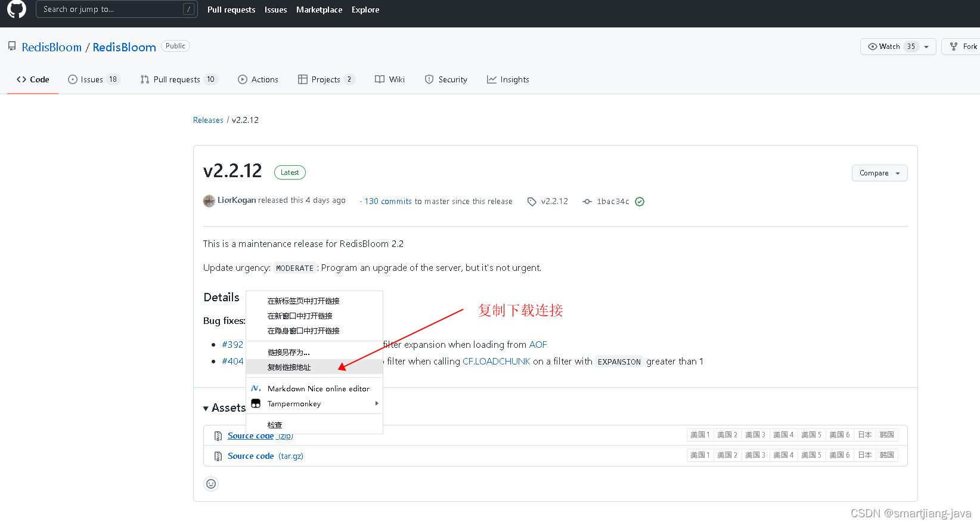The height and width of the screenshot is (525, 980).
Task: Open the Compare dropdown
Action: click(x=880, y=173)
